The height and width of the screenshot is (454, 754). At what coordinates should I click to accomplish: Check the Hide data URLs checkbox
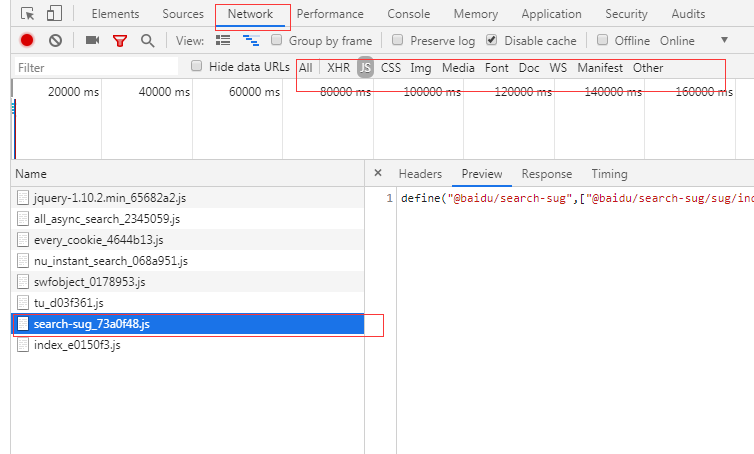(x=196, y=66)
